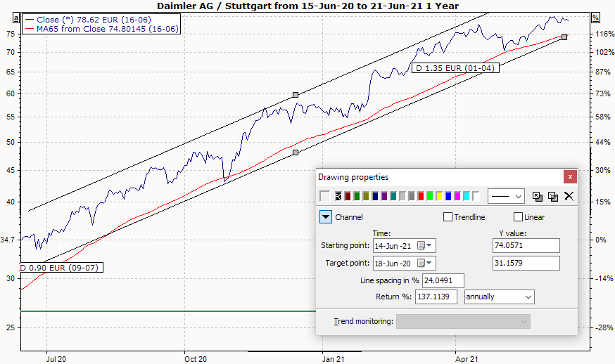
Task: Enable the Linear checkbox
Action: [519, 217]
